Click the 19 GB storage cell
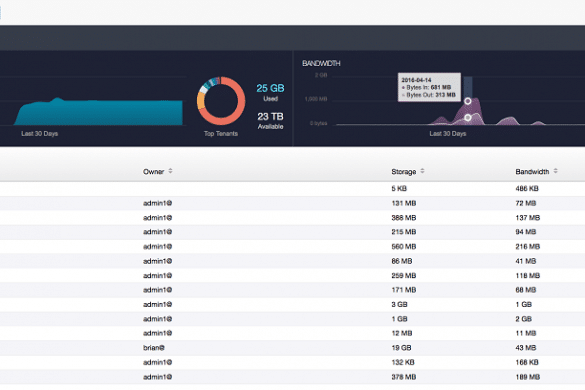 (401, 348)
